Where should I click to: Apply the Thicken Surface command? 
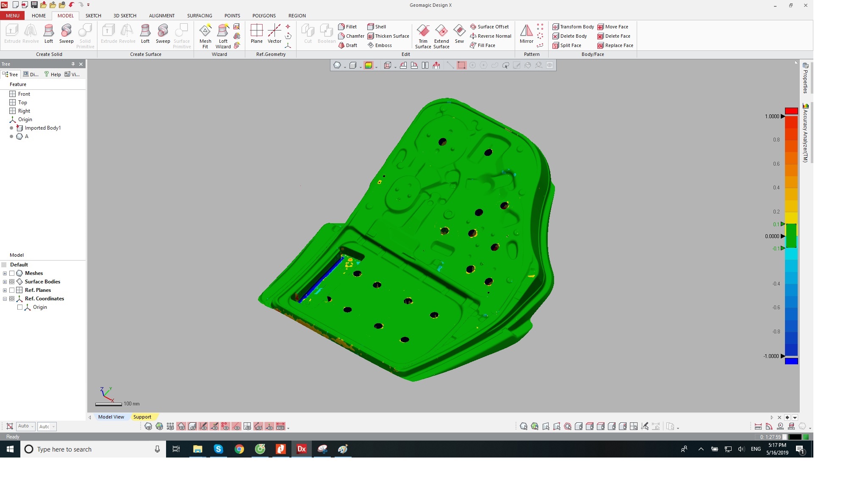tap(388, 36)
